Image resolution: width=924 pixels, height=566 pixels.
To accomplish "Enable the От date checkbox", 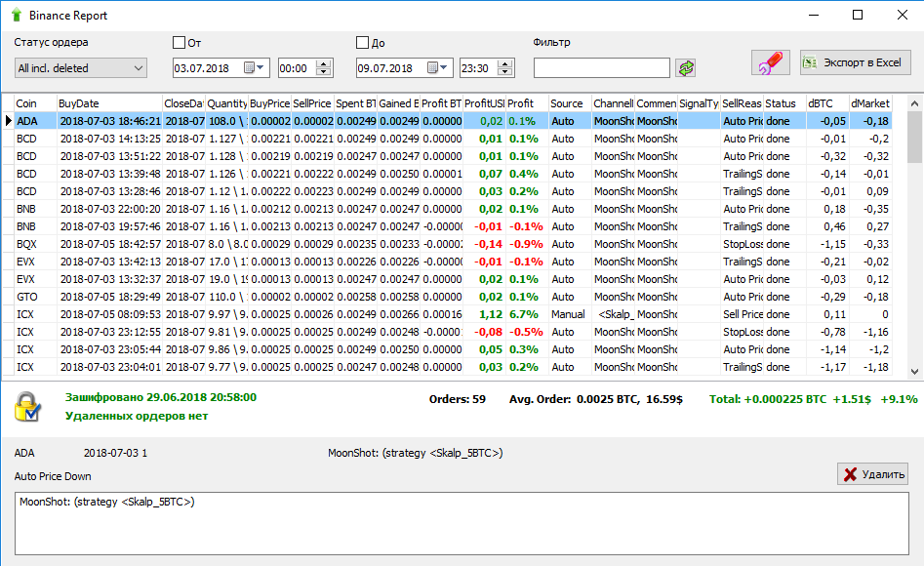I will point(179,43).
